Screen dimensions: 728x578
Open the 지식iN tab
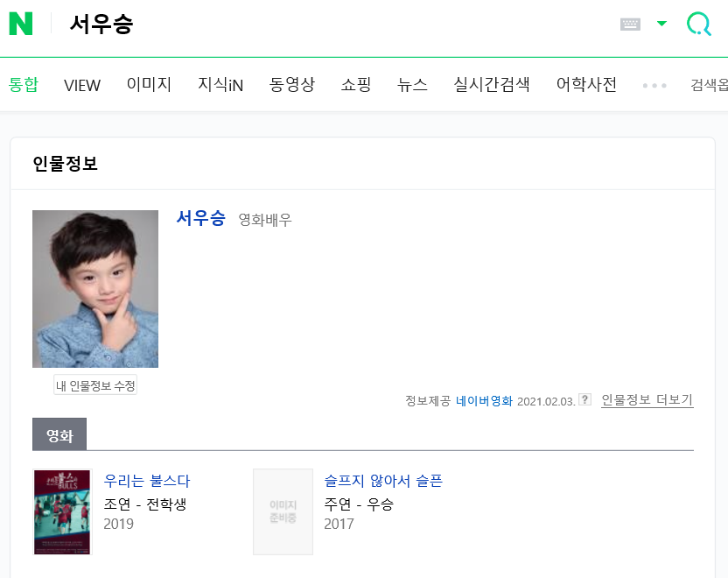[220, 85]
